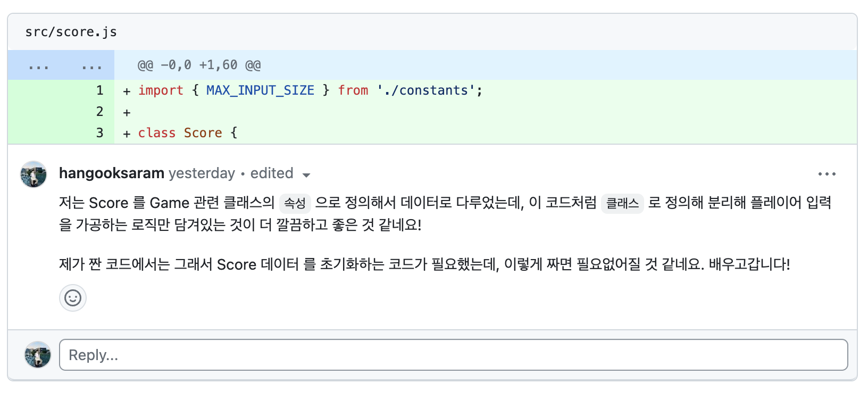Click the import MAX_INPUT_SIZE code line
The height and width of the screenshot is (400, 868).
[x=308, y=90]
